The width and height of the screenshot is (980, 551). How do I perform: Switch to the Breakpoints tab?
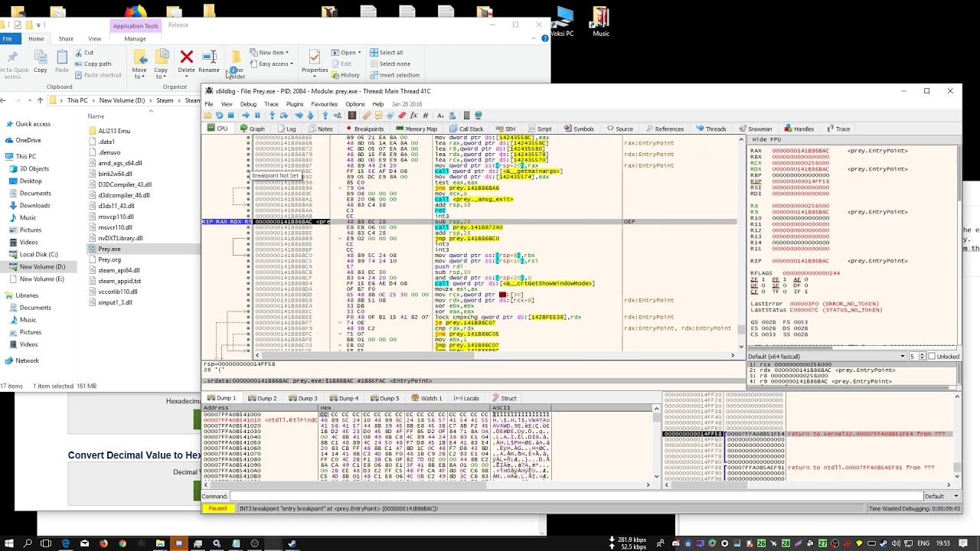coord(364,129)
